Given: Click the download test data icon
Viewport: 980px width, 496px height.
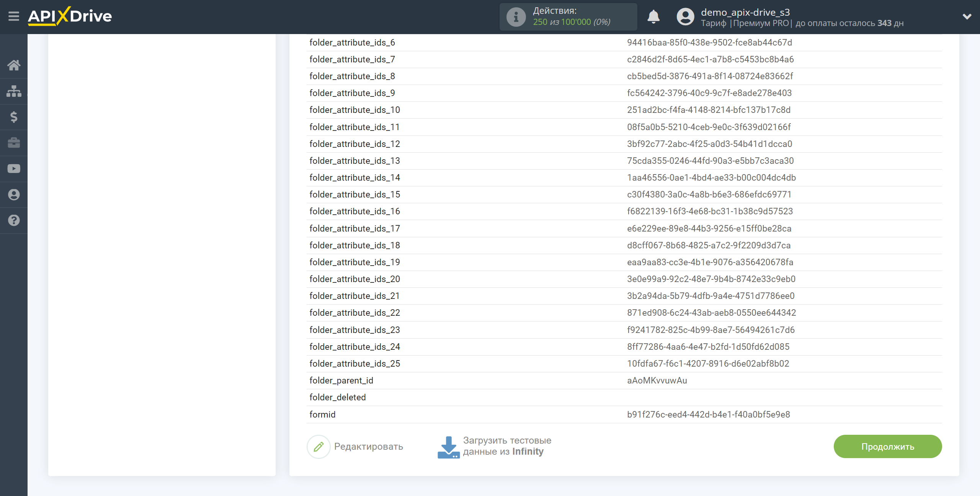Looking at the screenshot, I should [x=448, y=447].
